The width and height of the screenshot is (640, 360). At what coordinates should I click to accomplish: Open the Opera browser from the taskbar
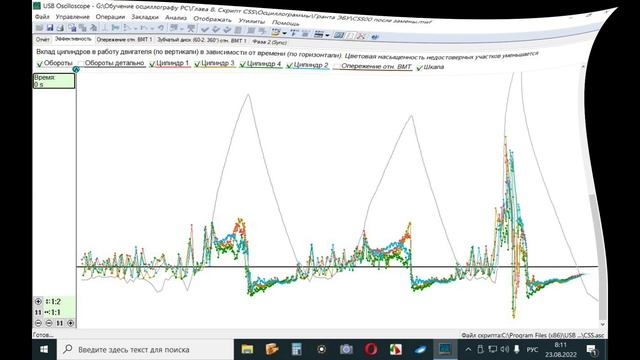371,349
